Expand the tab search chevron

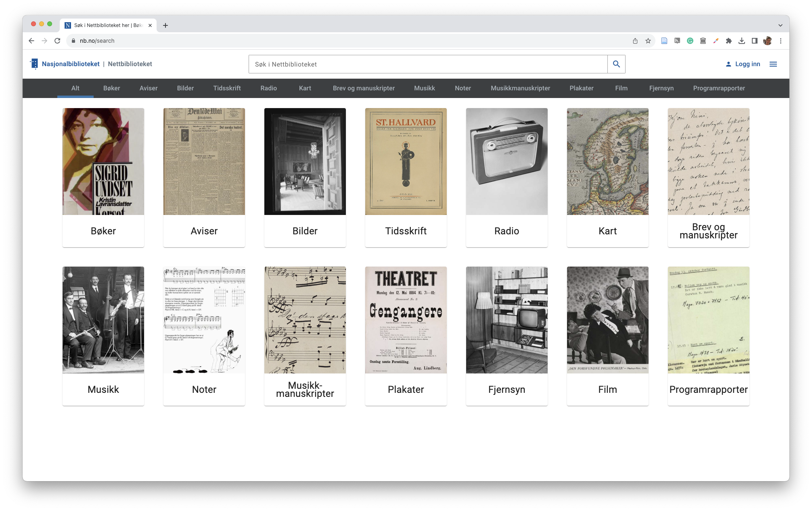(780, 25)
